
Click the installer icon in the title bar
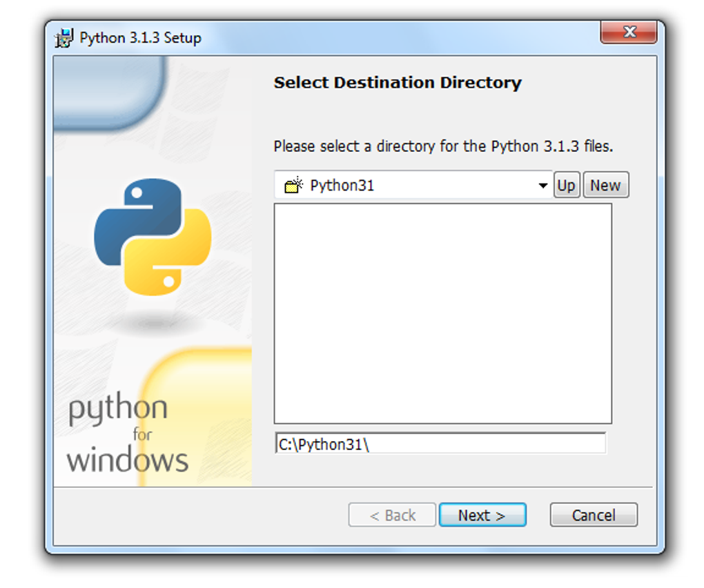tap(63, 38)
